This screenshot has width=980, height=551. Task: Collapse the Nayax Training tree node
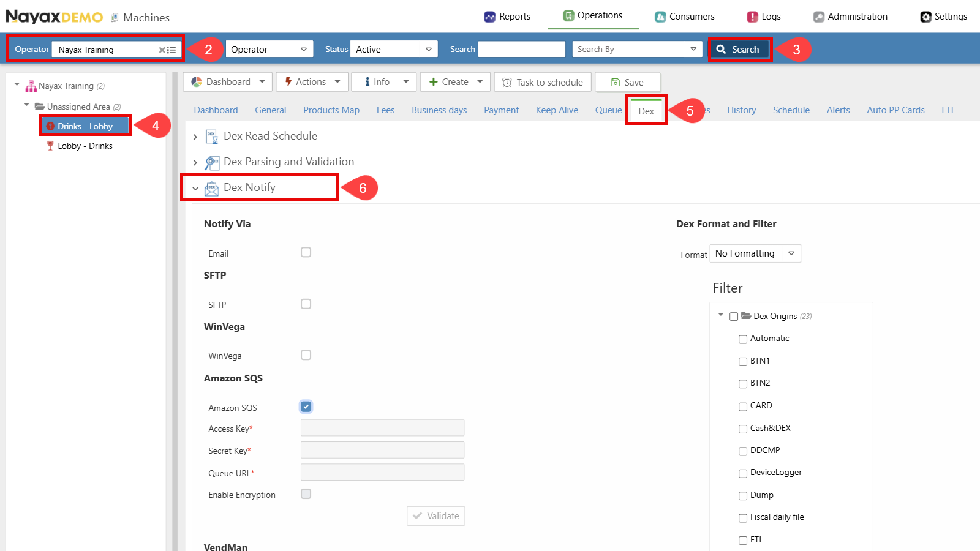click(17, 85)
